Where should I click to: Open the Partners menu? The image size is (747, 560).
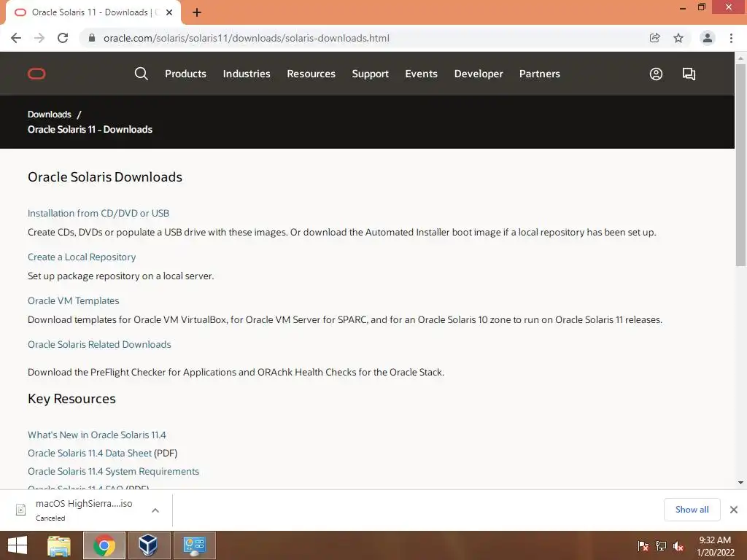coord(540,74)
